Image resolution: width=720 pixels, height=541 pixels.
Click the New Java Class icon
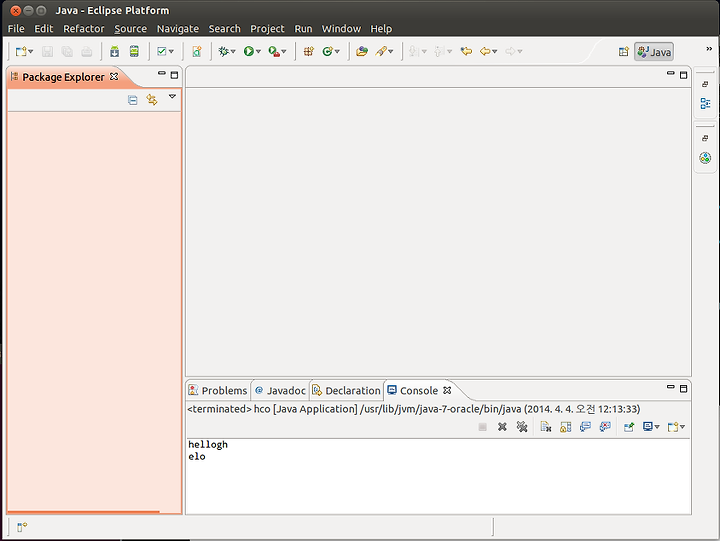tap(327, 51)
